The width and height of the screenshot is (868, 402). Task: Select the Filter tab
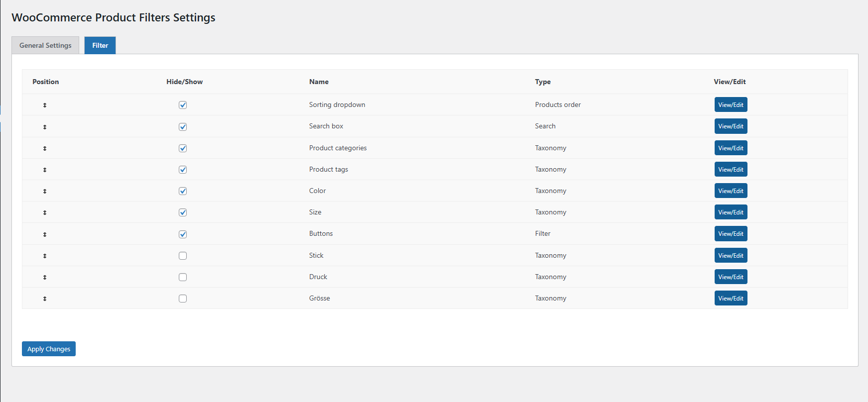pos(100,45)
